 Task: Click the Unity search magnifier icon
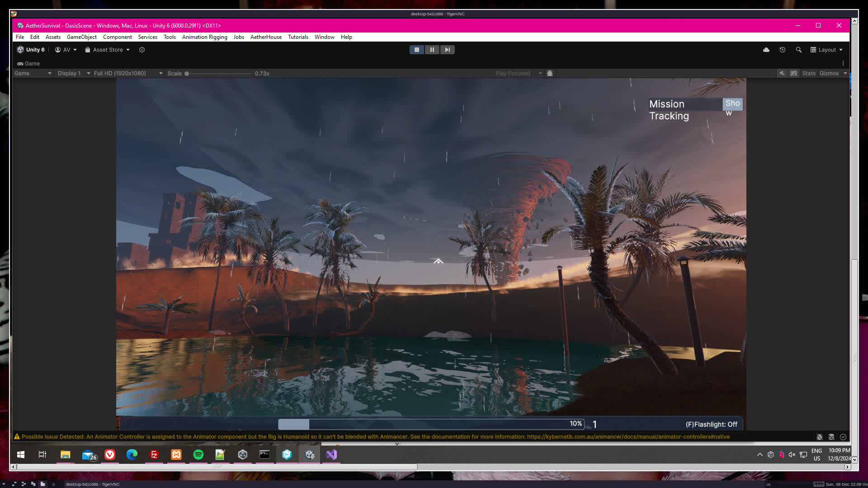(799, 50)
